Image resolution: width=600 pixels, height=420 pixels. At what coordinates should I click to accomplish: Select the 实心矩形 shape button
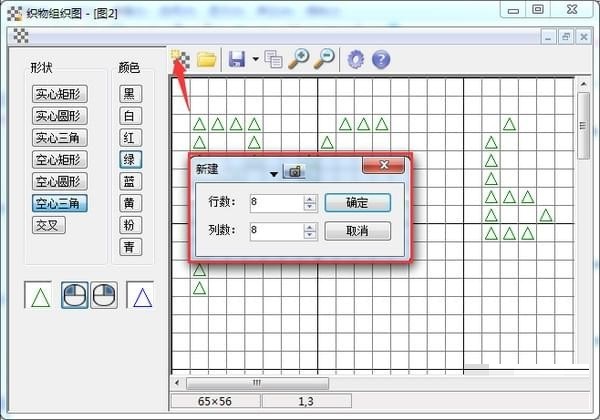click(60, 94)
